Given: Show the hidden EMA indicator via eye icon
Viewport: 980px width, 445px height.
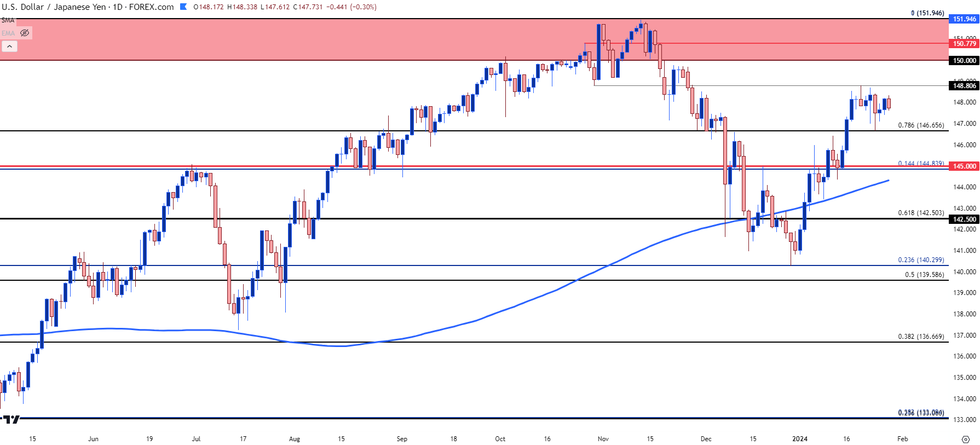Looking at the screenshot, I should pyautogui.click(x=25, y=33).
